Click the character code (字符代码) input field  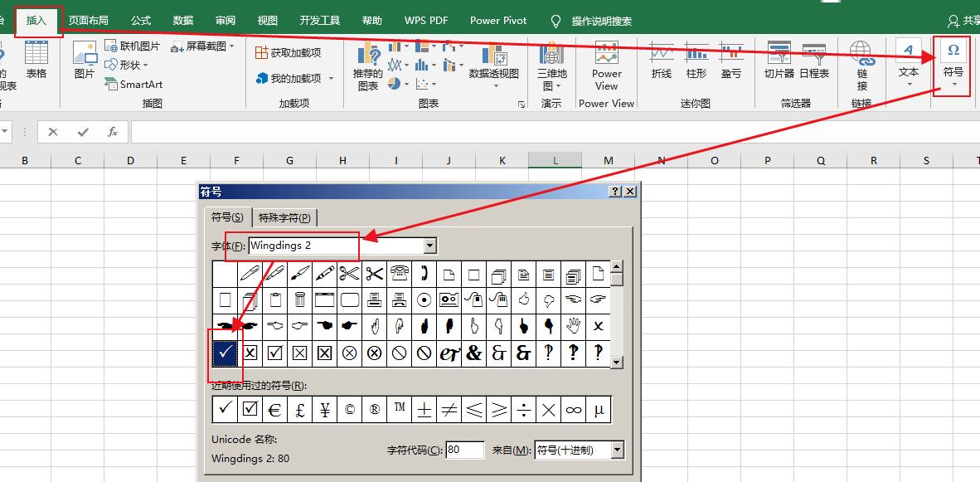click(x=464, y=450)
